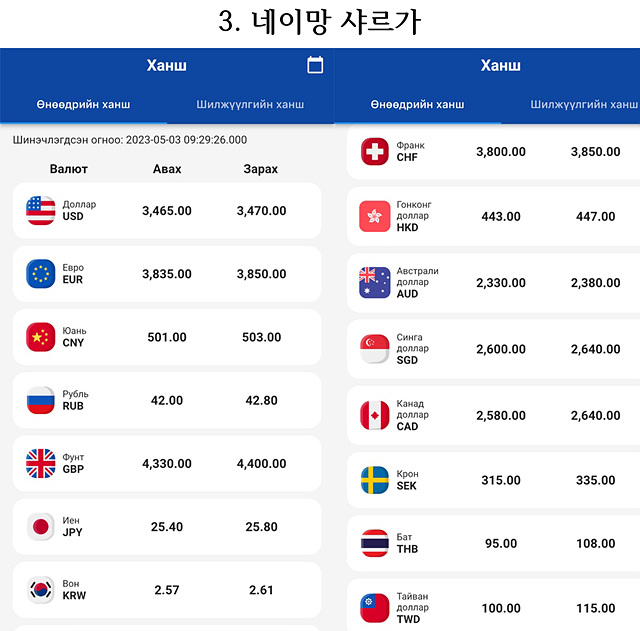Select the CNY yuan flag icon
This screenshot has width=640, height=631.
(40, 337)
